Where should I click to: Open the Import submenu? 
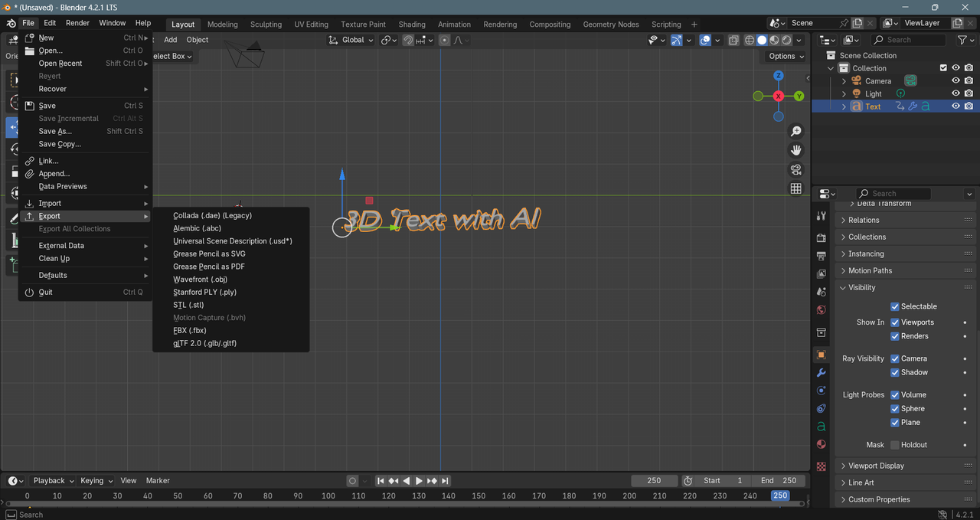click(x=85, y=203)
